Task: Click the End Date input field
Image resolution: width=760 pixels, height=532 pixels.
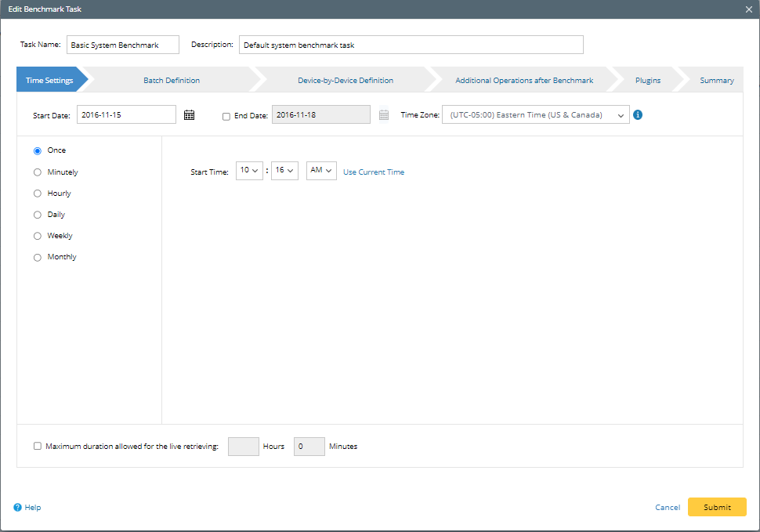Action: (x=321, y=114)
